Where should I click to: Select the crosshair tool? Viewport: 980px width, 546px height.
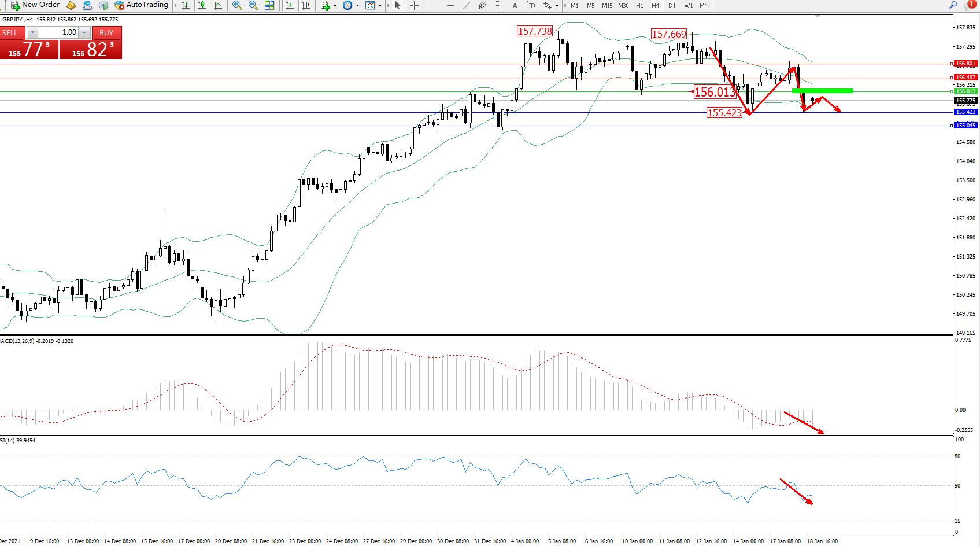coord(415,5)
